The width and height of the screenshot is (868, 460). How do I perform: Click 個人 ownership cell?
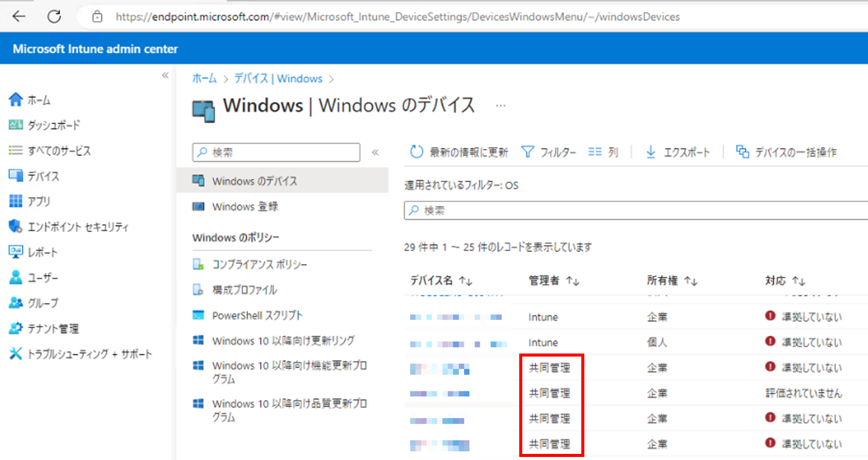(657, 343)
